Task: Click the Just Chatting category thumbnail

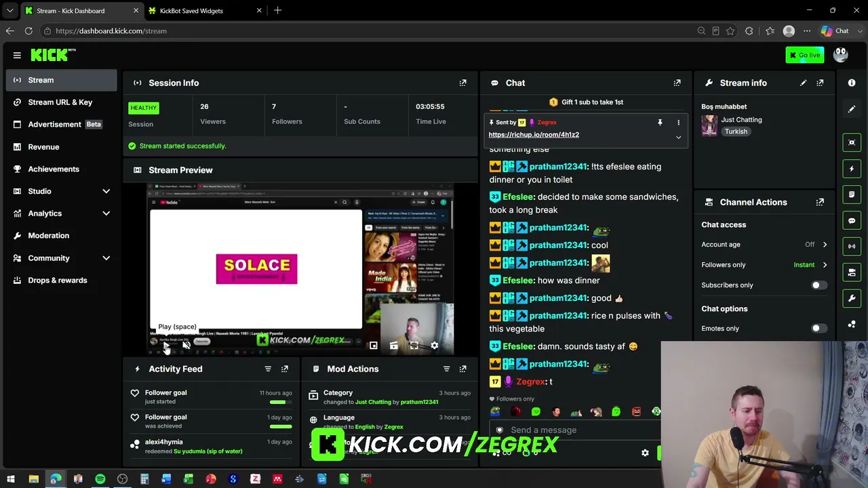Action: [709, 125]
